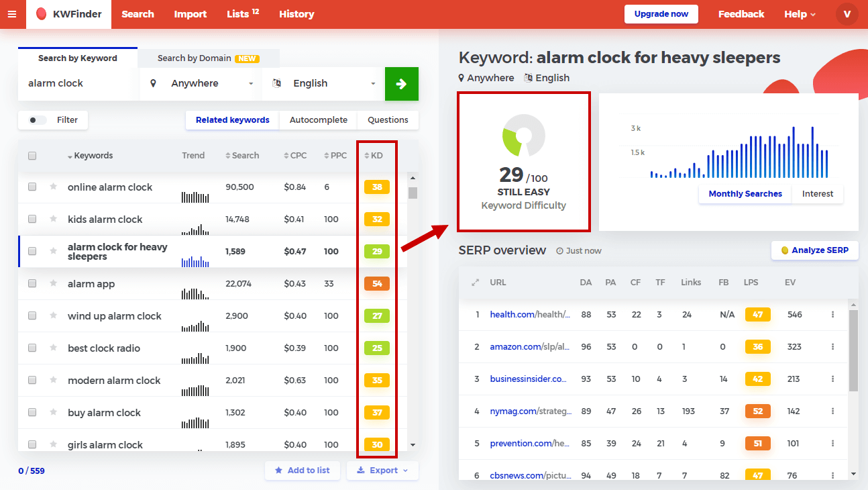Check the buy alarm clock checkbox

pos(32,412)
